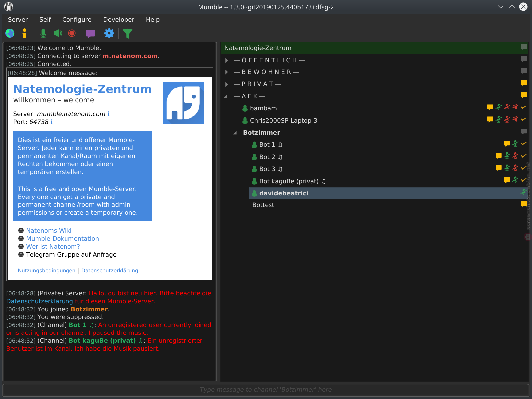Click bambam's red deafened speaker icon
The height and width of the screenshot is (399, 532).
515,107
